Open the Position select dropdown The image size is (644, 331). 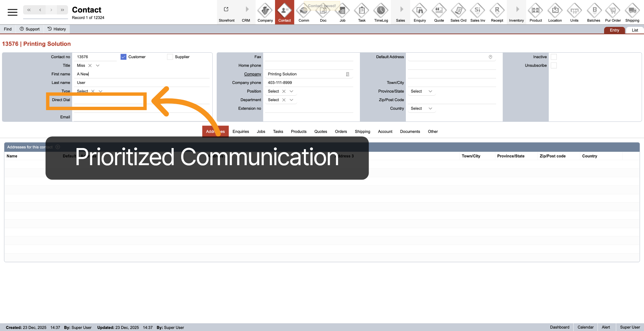(291, 91)
